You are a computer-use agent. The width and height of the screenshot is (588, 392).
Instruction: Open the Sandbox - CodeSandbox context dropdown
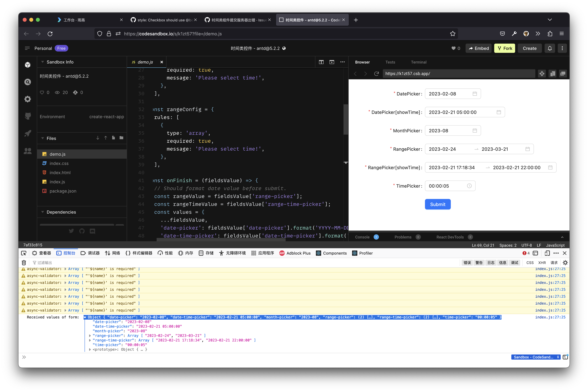tap(536, 357)
